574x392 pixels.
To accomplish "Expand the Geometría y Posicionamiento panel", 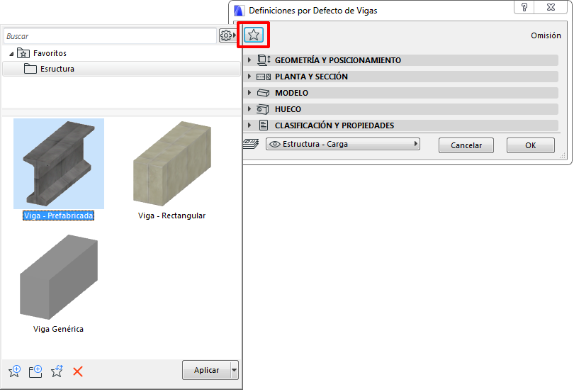I will (x=249, y=60).
